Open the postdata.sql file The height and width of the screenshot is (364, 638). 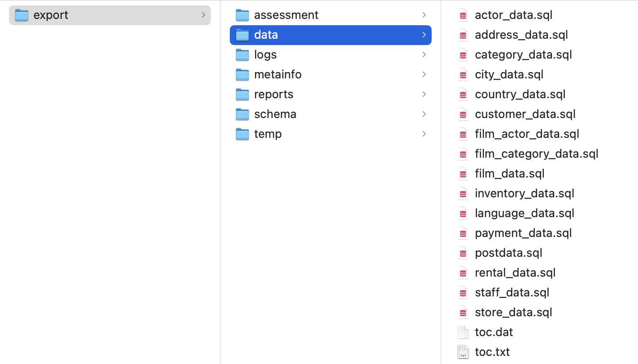coord(508,253)
